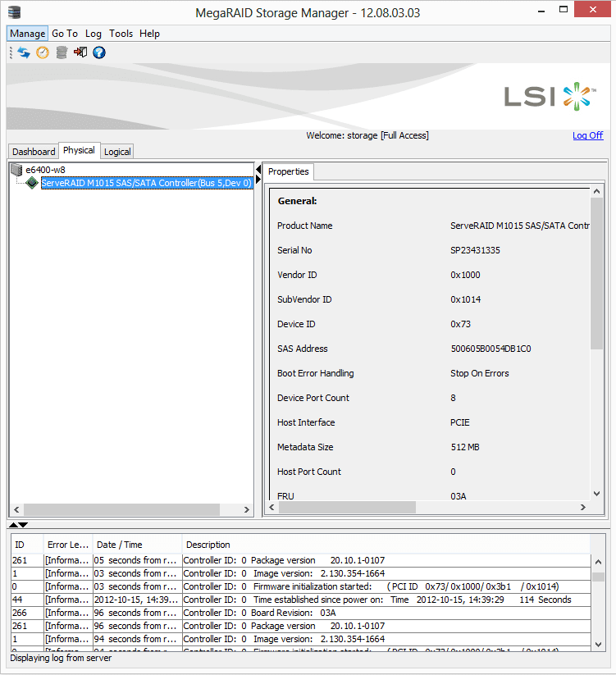The image size is (616, 675).
Task: Click Serial No value SP23431335
Action: coord(475,250)
